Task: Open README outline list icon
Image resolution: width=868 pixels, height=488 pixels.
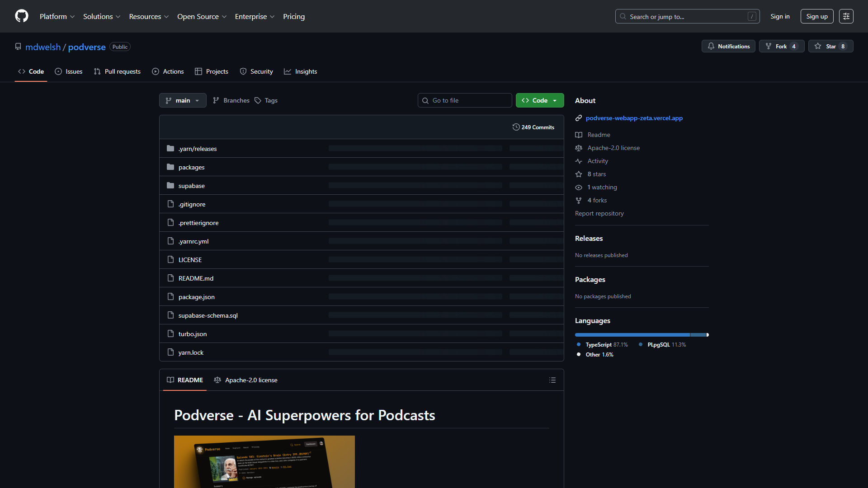Action: point(552,380)
